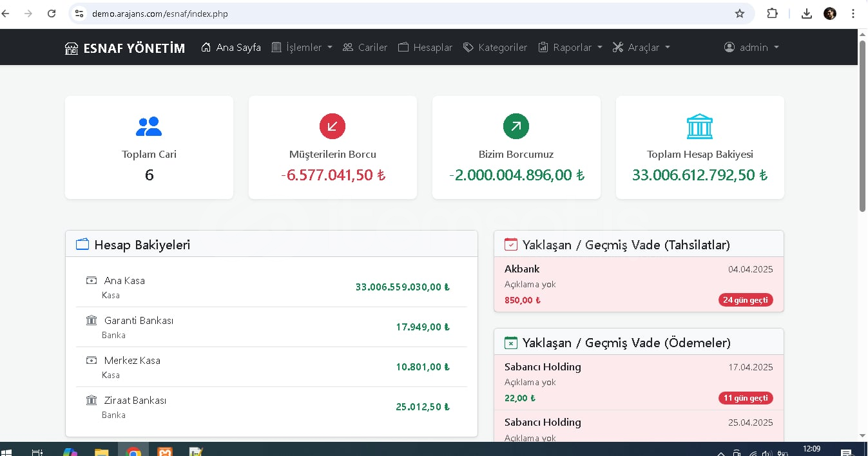The height and width of the screenshot is (456, 868).
Task: Click the bank icon next to Garanti Bankası
Action: pos(92,320)
